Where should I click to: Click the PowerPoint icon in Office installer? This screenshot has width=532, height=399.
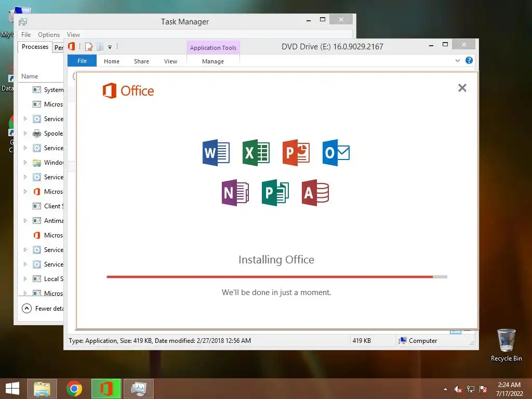pos(296,152)
